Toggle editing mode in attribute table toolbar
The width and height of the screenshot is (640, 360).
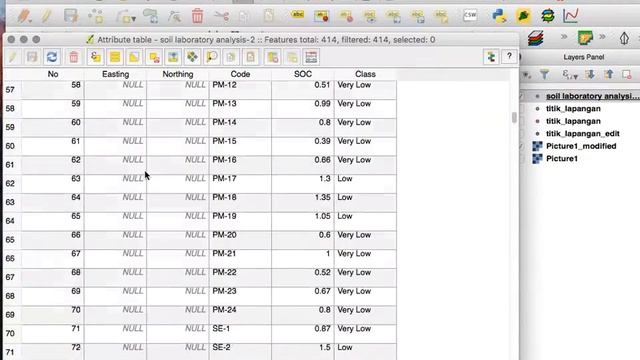tap(13, 57)
